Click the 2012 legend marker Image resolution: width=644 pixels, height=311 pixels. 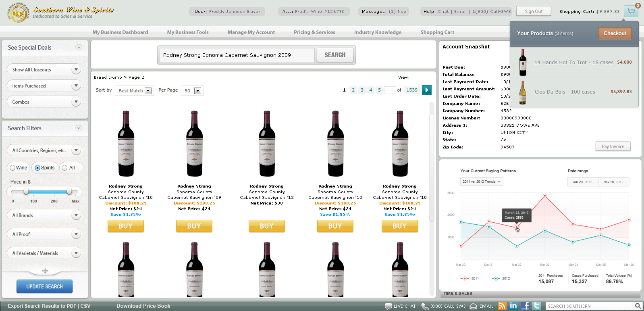(495, 278)
